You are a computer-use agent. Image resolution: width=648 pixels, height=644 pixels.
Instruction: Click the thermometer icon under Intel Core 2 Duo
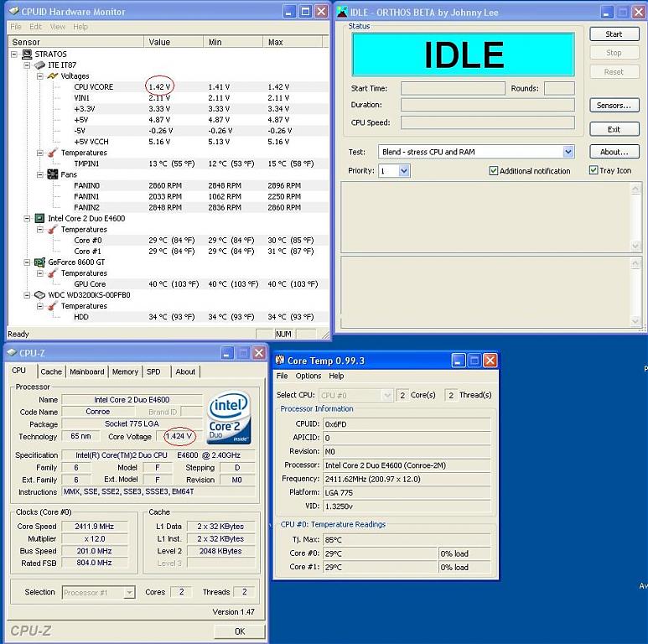53,230
